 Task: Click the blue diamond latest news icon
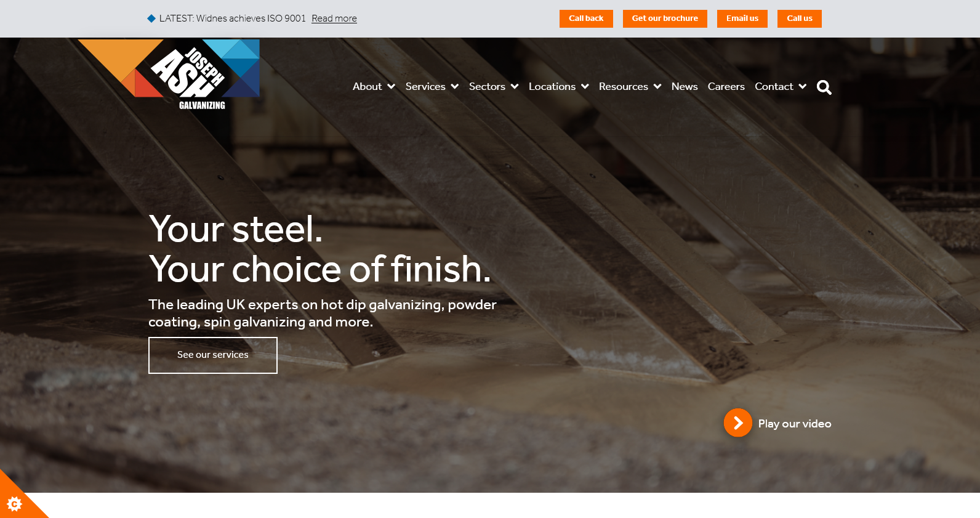[151, 18]
